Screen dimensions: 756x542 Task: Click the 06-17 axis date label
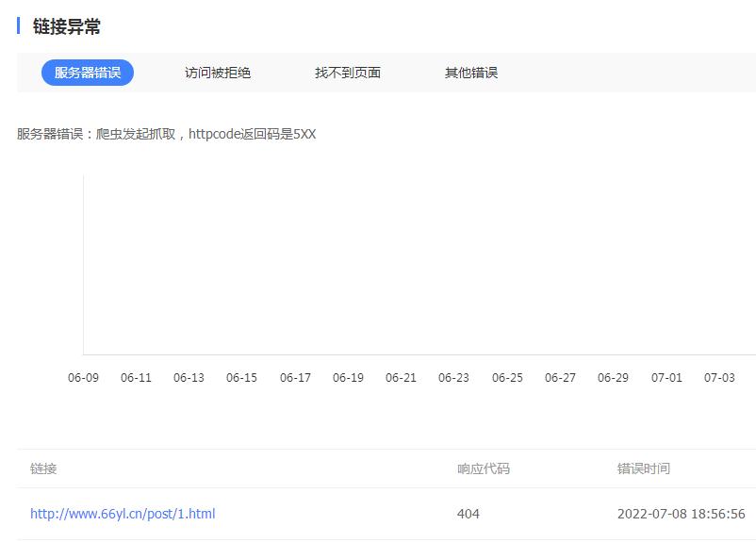[295, 378]
